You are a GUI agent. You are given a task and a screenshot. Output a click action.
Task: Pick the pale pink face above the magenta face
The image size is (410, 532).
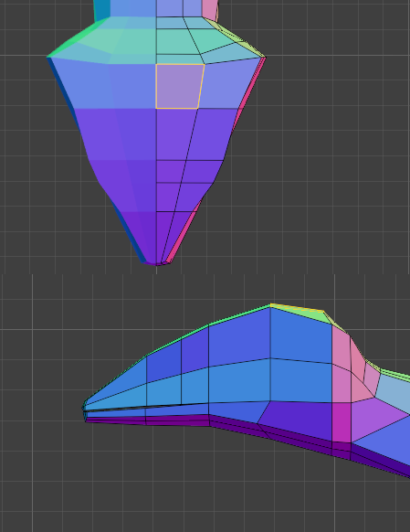[342, 383]
